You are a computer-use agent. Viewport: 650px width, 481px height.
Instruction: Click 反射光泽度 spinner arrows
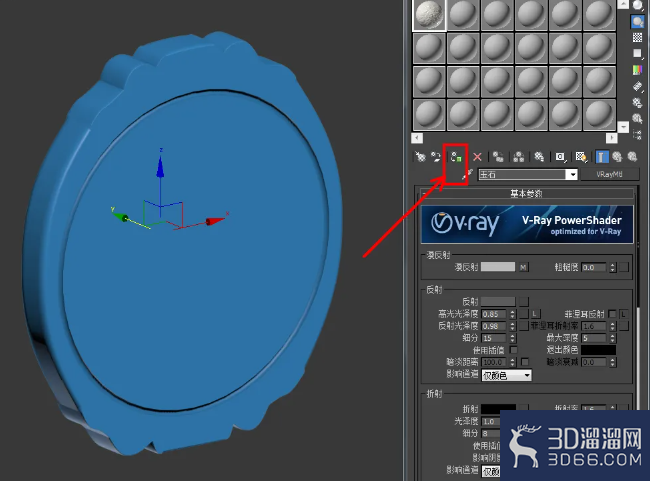coord(512,326)
